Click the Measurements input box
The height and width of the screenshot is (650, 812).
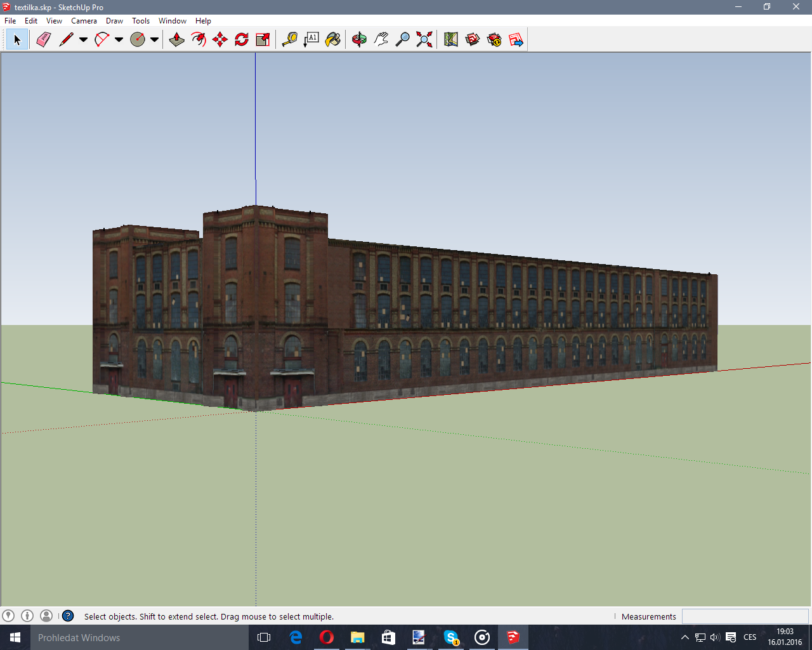[745, 616]
